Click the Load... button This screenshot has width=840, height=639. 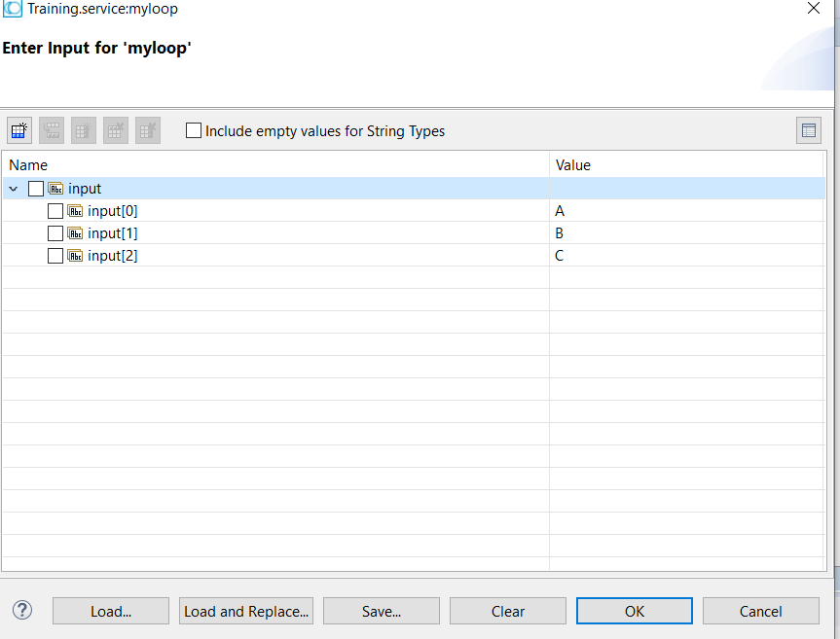(111, 611)
